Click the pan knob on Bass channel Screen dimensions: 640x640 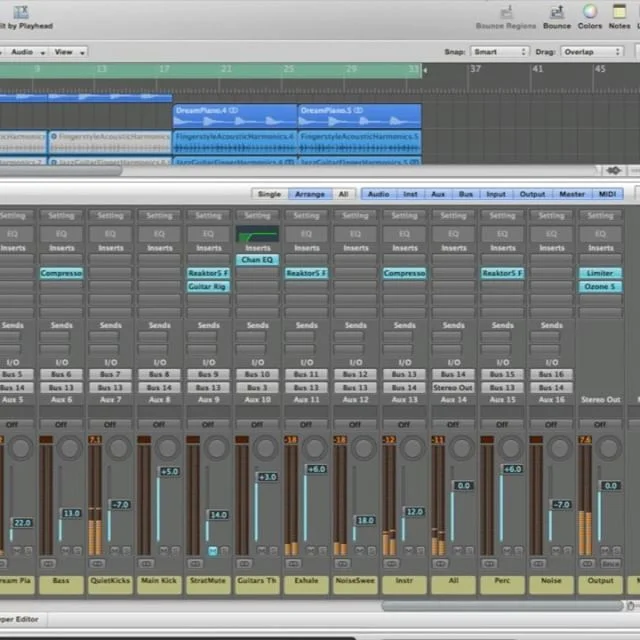click(x=70, y=448)
